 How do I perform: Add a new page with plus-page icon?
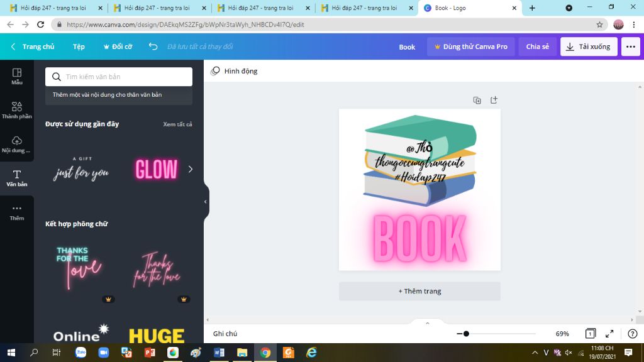point(494,100)
